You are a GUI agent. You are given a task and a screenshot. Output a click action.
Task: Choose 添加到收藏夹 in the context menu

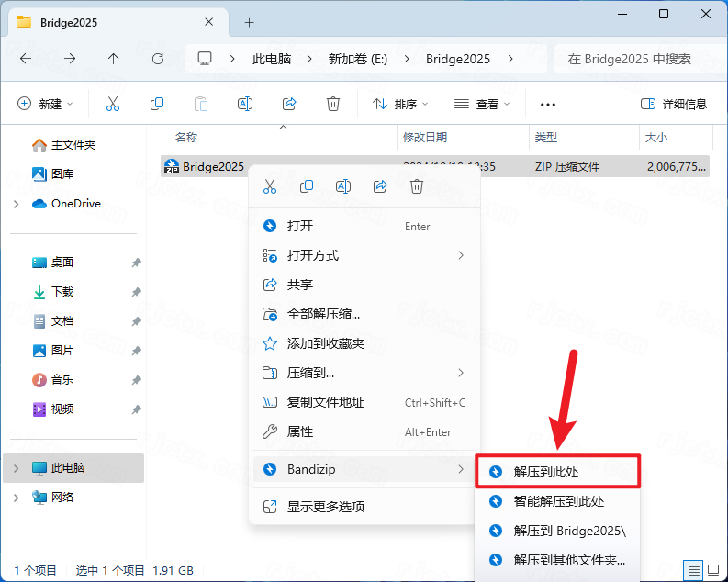(364, 343)
